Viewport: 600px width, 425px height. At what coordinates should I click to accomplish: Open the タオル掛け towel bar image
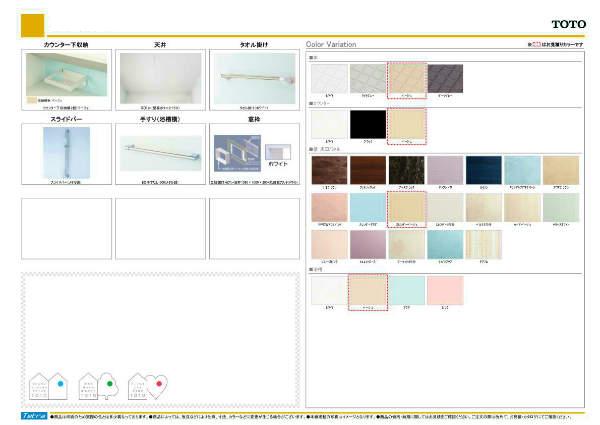tap(254, 78)
